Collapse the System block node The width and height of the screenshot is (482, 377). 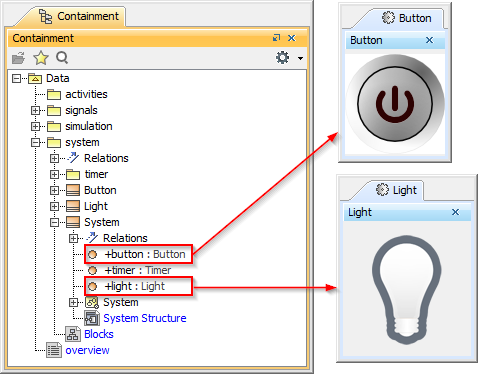pyautogui.click(x=54, y=222)
